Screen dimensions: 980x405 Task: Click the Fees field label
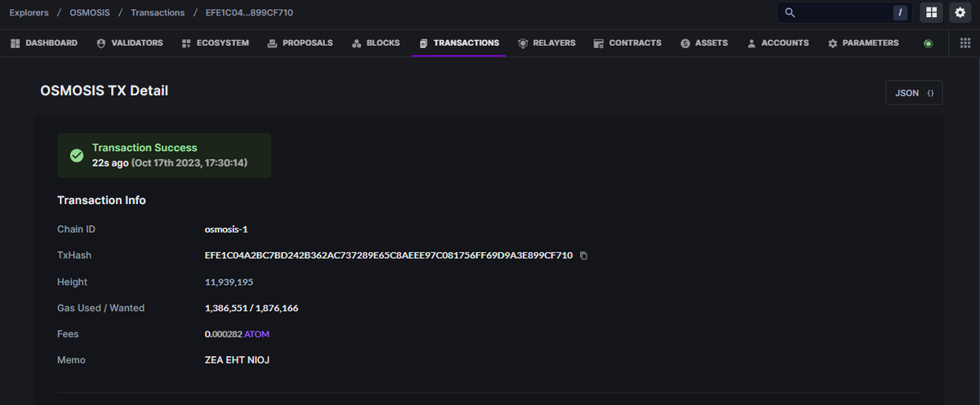click(68, 334)
